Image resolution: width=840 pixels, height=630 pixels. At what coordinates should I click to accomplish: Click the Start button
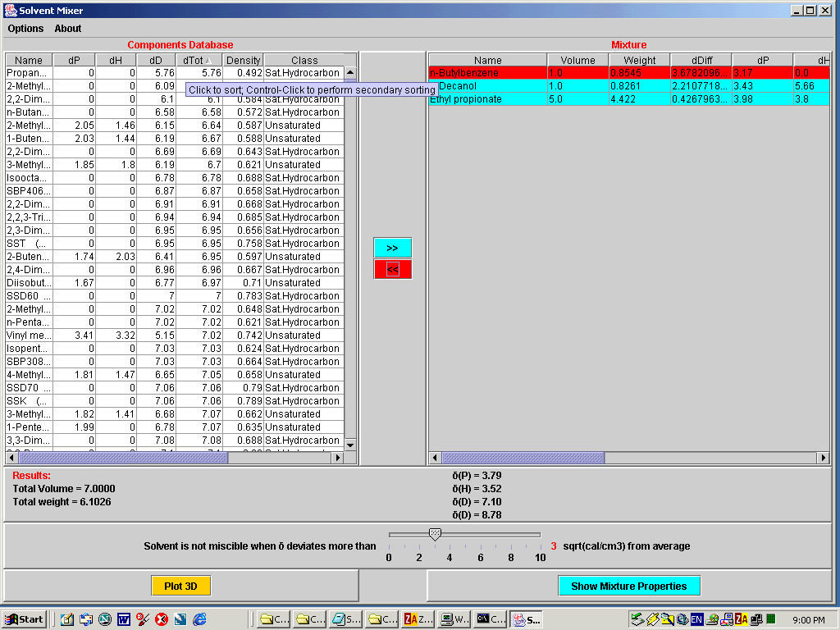click(x=25, y=619)
